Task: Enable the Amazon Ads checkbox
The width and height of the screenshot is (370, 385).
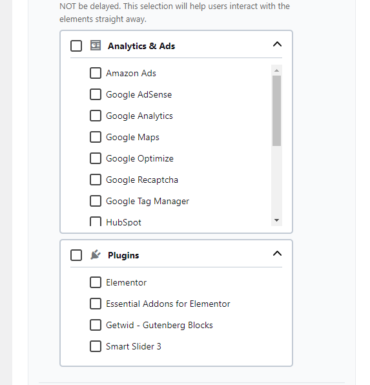Action: tap(96, 73)
